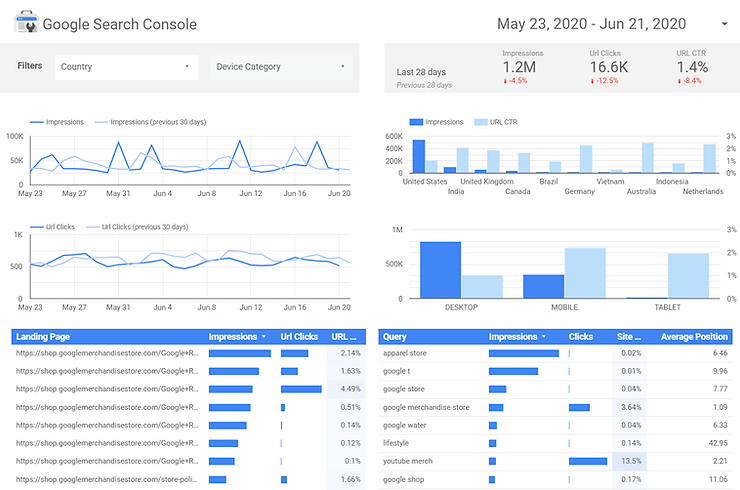
Task: Click the Previous 28 days label
Action: (424, 85)
